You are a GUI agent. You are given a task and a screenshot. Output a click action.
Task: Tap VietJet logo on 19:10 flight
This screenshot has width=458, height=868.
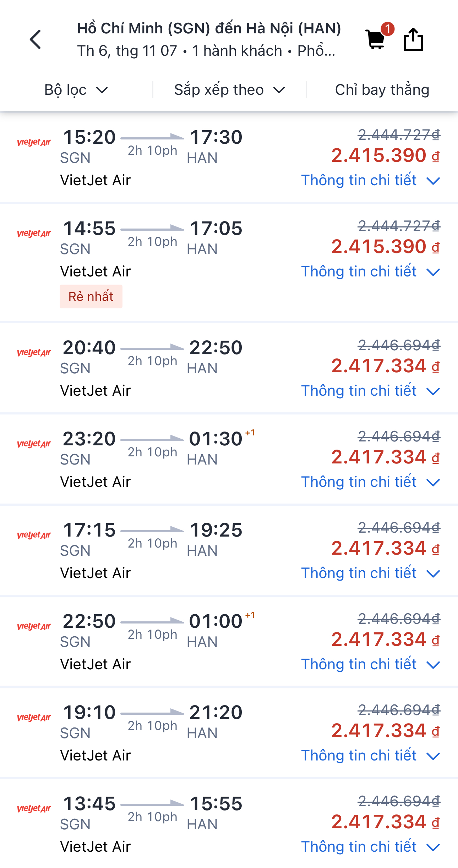pyautogui.click(x=34, y=718)
